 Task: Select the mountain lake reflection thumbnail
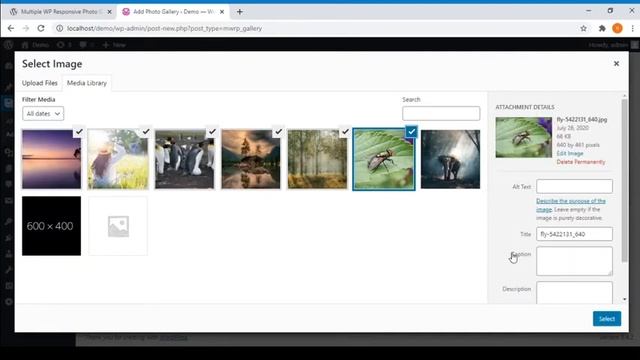point(251,159)
